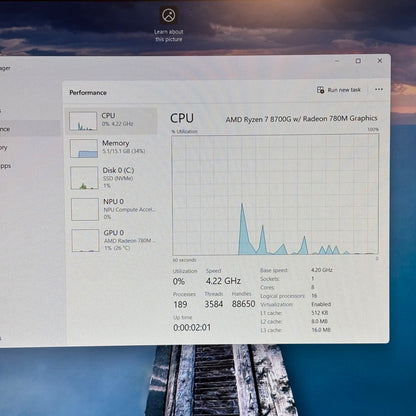Maximize the Task Manager window
Viewport: 416px width, 416px height.
pos(358,61)
